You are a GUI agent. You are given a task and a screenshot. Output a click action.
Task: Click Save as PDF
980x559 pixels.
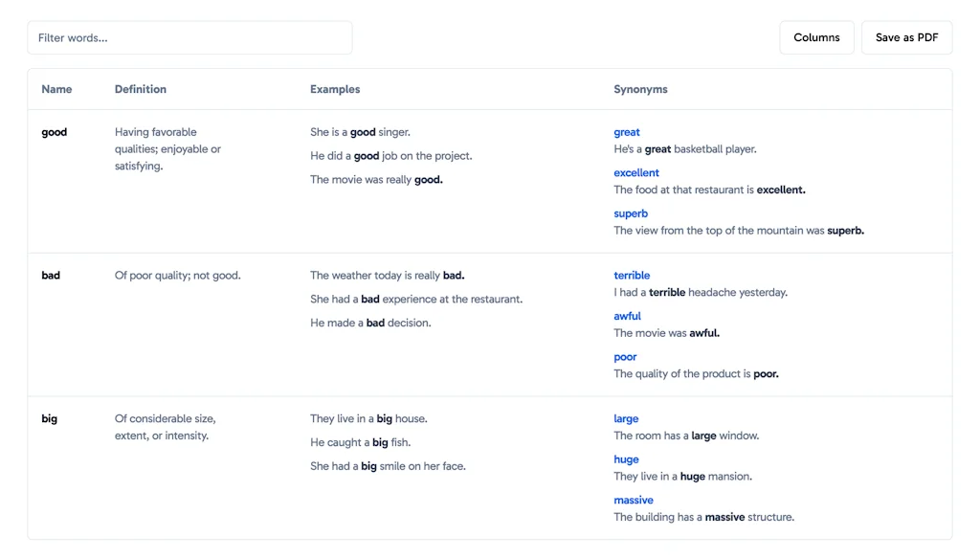coord(906,37)
